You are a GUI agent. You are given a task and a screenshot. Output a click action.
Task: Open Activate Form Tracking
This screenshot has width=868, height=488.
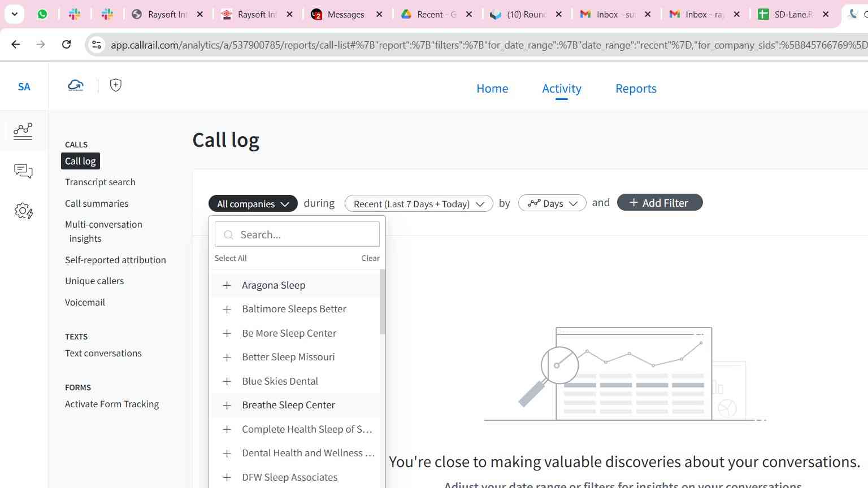click(x=112, y=404)
